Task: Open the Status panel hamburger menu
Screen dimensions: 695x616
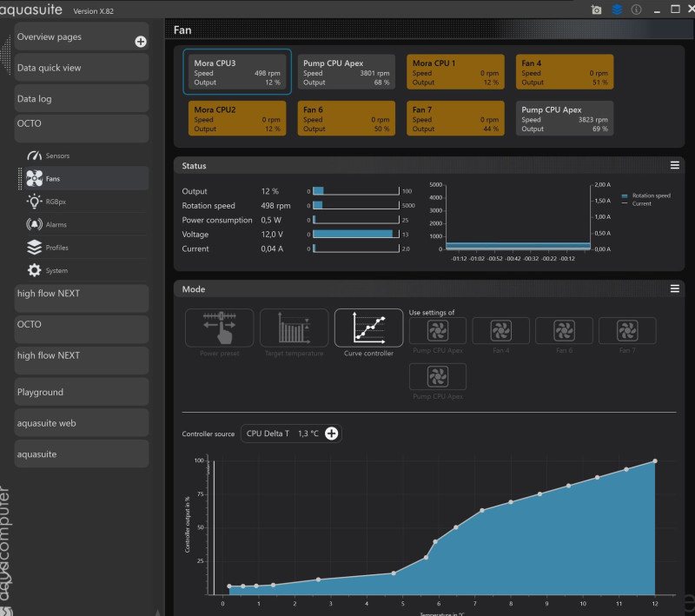Action: [675, 165]
